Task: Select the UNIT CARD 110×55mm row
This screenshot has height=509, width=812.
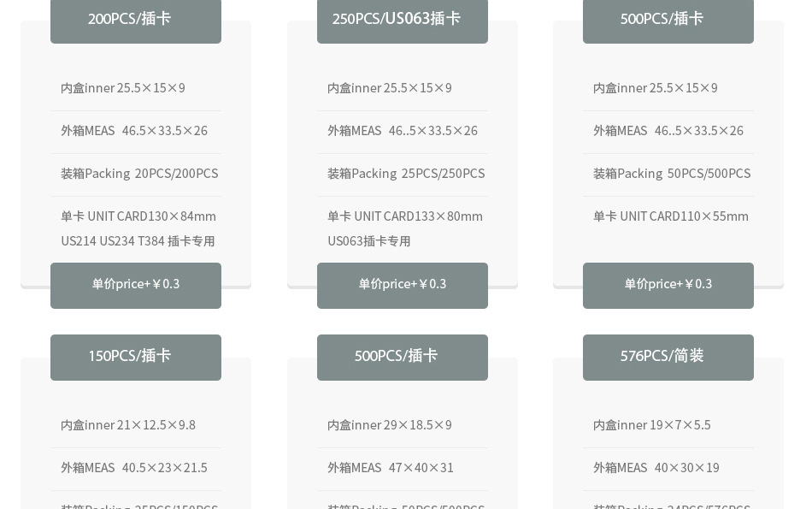Action: coord(671,216)
